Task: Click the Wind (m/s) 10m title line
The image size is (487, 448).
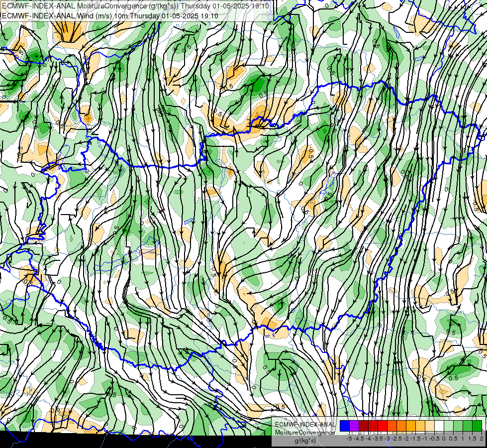Action: coord(110,16)
